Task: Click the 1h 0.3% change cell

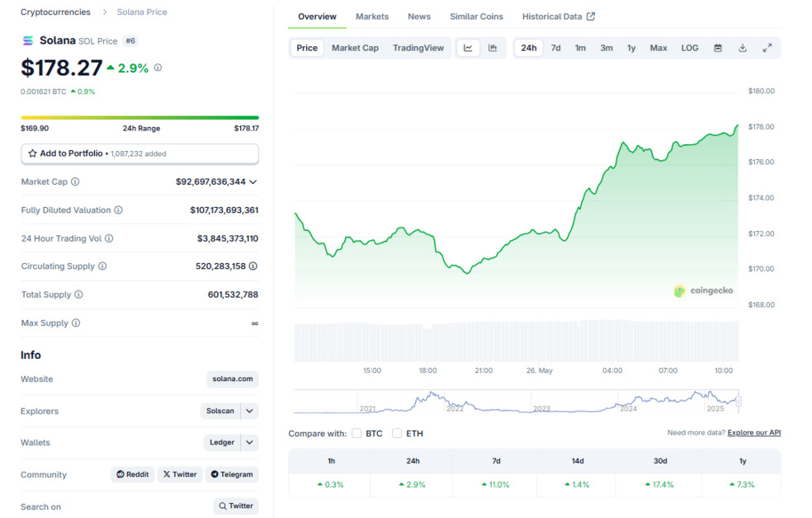Action: click(x=330, y=485)
